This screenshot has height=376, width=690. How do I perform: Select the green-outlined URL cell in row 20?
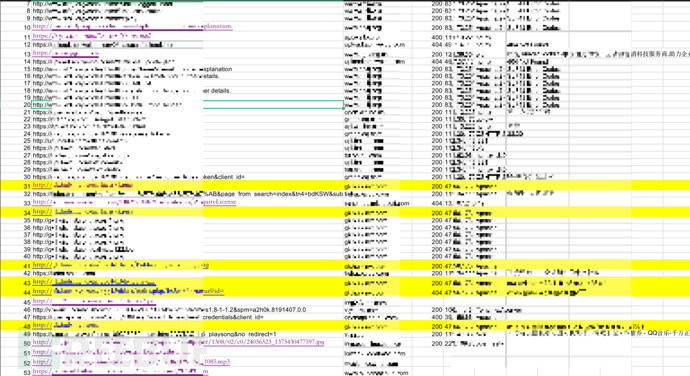point(187,105)
